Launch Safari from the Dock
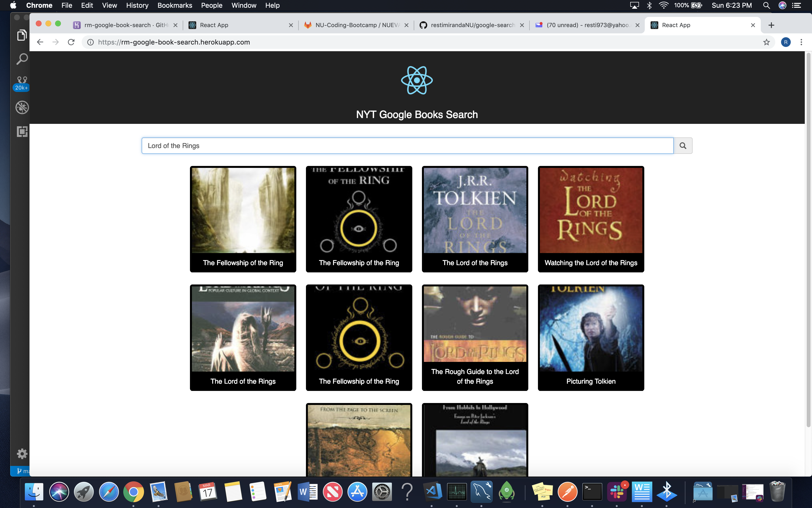This screenshot has height=508, width=812. pos(109,492)
